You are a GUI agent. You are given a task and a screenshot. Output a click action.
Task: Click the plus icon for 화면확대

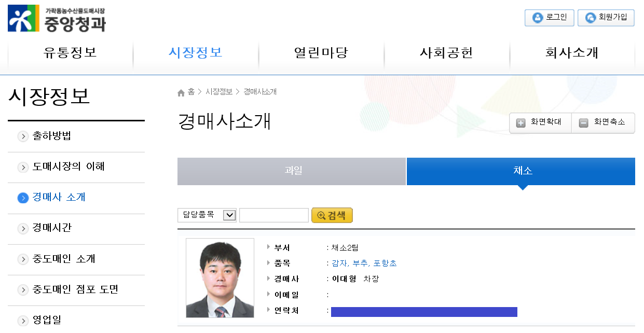pos(521,123)
